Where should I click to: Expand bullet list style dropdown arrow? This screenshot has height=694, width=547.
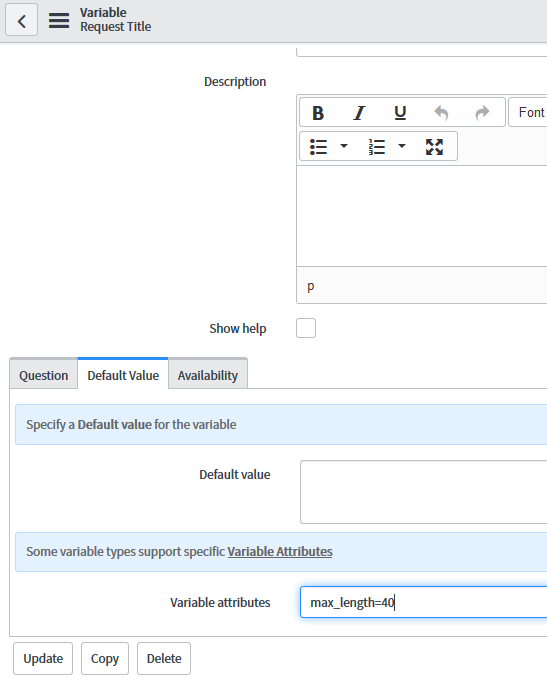pos(344,146)
